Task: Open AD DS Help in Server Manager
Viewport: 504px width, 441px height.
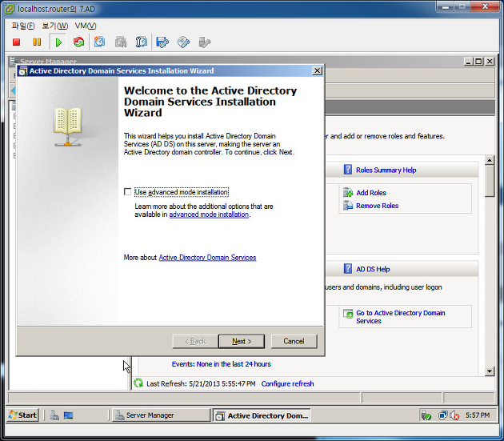Action: click(x=373, y=269)
